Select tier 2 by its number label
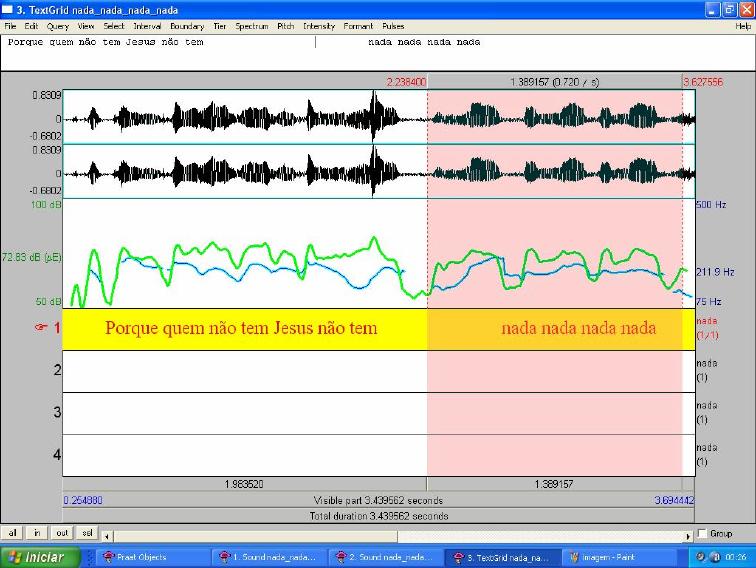Image resolution: width=756 pixels, height=568 pixels. (57, 370)
